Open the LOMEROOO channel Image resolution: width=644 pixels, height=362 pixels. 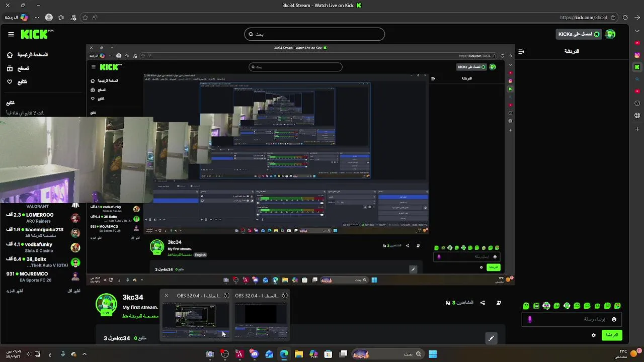43,218
